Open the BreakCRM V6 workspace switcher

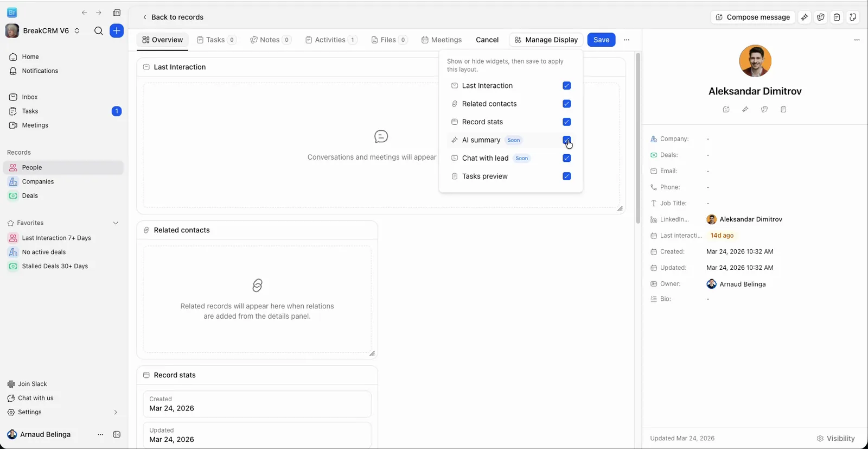tap(43, 31)
